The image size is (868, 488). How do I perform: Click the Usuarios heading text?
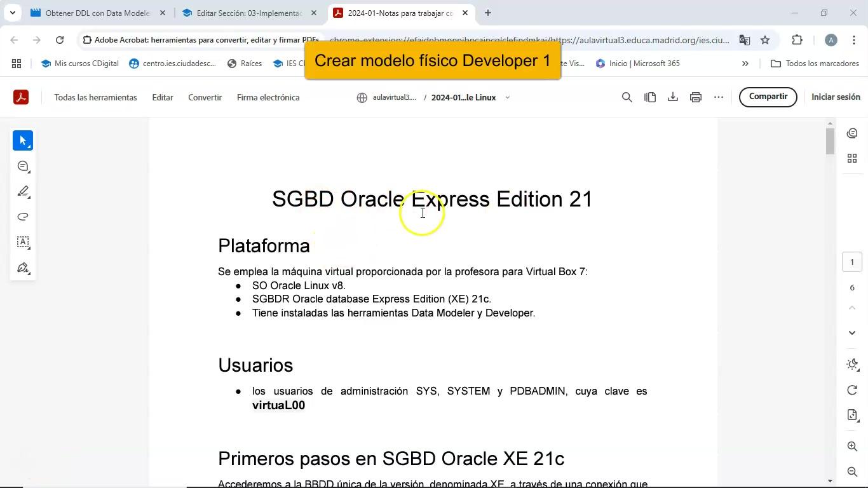click(255, 365)
